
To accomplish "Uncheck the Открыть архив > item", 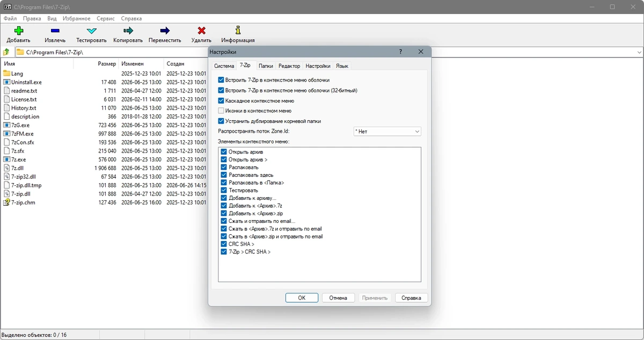I will point(224,160).
